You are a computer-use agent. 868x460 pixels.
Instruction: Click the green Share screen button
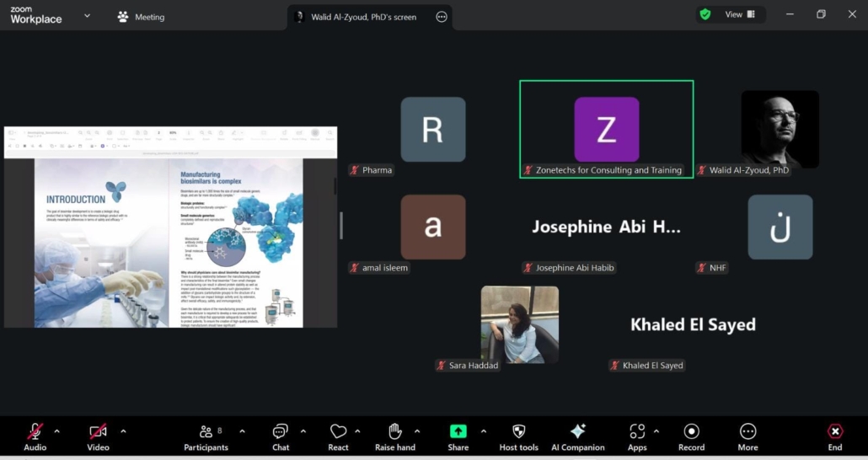point(458,436)
